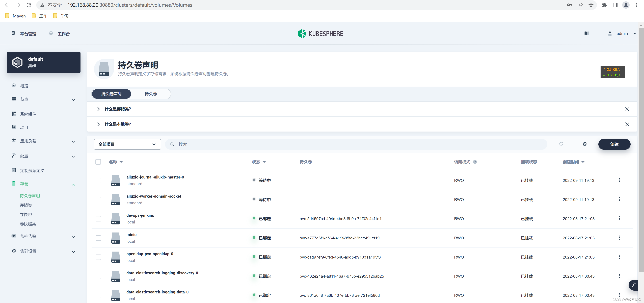Open the devops-jenkins volume link
This screenshot has width=644, height=303.
[140, 215]
